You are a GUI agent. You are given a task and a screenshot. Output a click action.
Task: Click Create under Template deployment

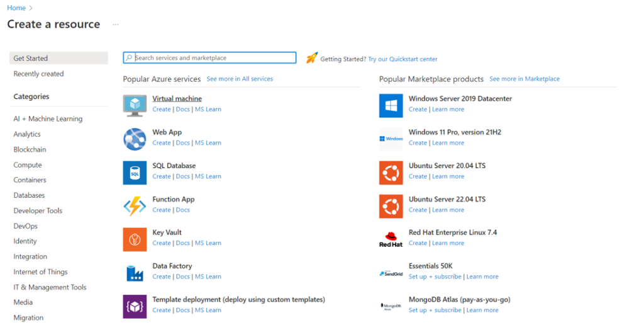point(162,310)
